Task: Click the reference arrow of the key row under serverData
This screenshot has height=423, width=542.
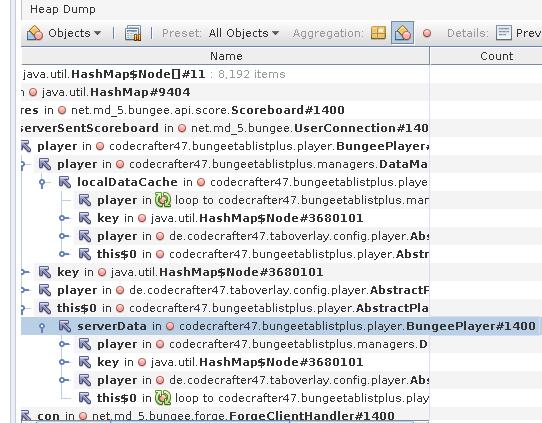Action: 85,362
